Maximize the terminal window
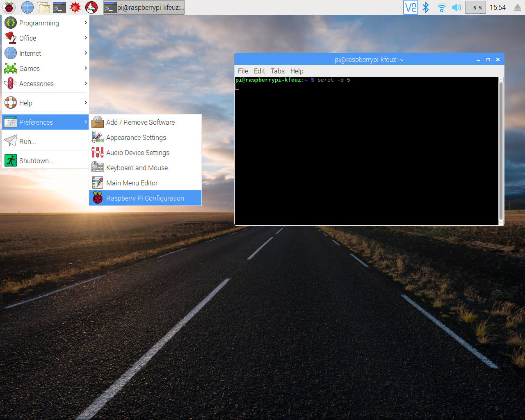The image size is (525, 420). [488, 60]
